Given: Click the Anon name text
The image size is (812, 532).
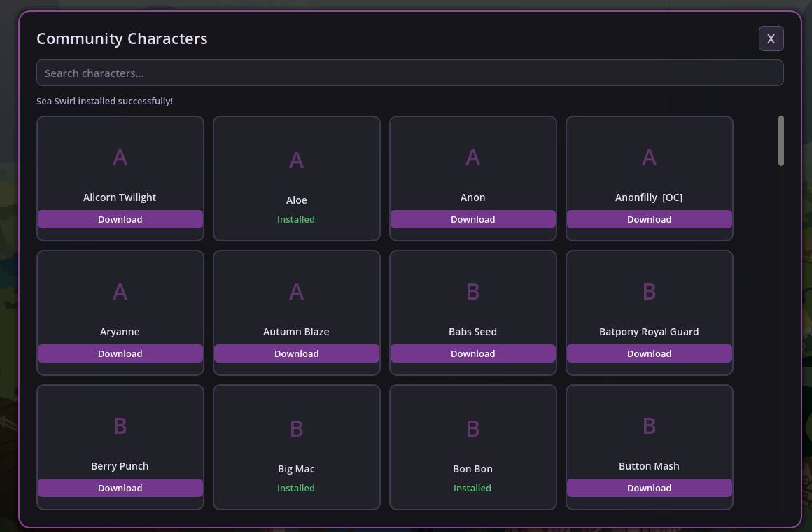Looking at the screenshot, I should 472,197.
